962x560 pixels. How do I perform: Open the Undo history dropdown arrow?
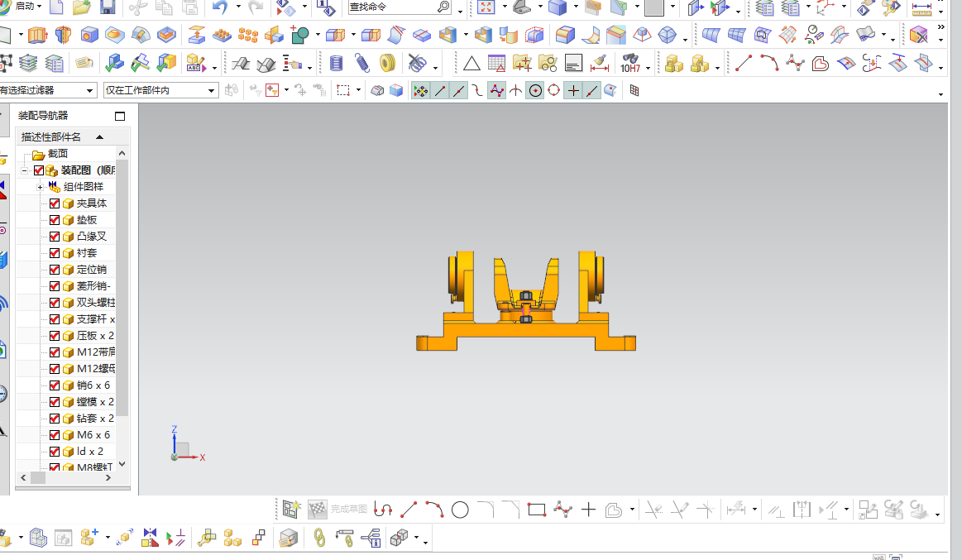238,7
